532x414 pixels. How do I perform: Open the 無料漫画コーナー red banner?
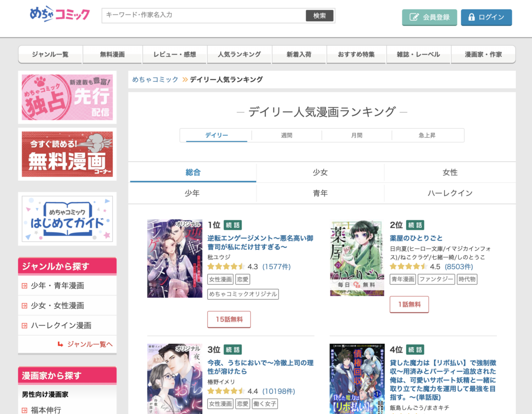[x=67, y=154]
